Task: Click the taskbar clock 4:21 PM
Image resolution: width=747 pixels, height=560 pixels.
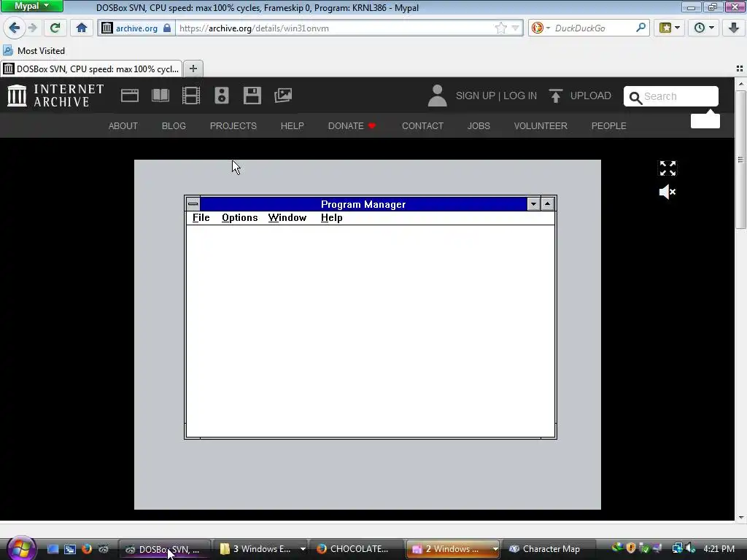Action: (719, 549)
